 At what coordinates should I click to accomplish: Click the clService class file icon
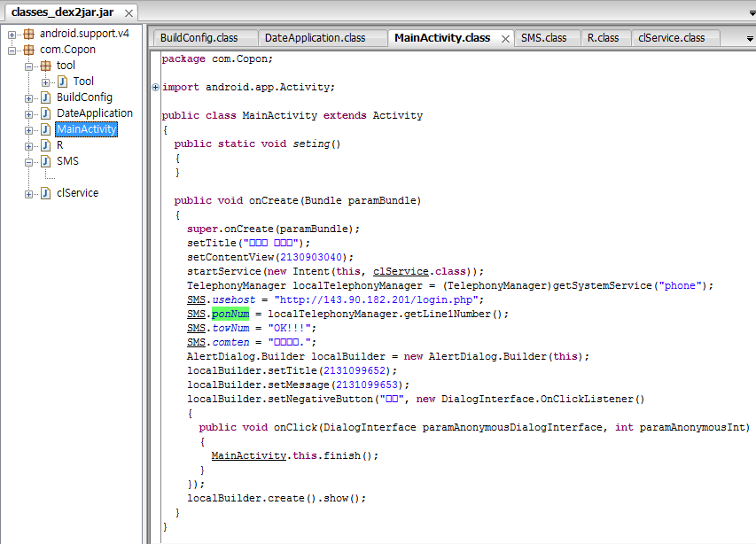click(45, 193)
